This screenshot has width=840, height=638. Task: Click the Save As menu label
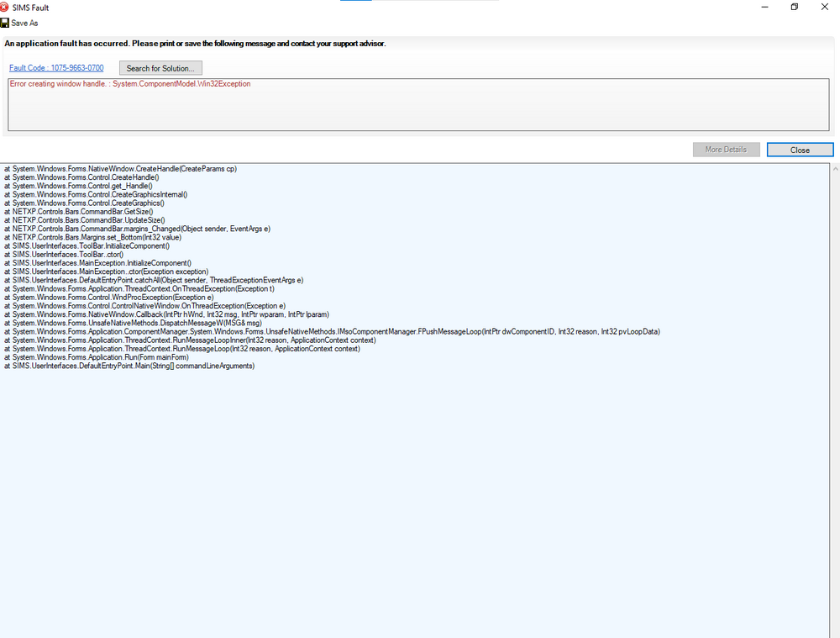coord(24,23)
